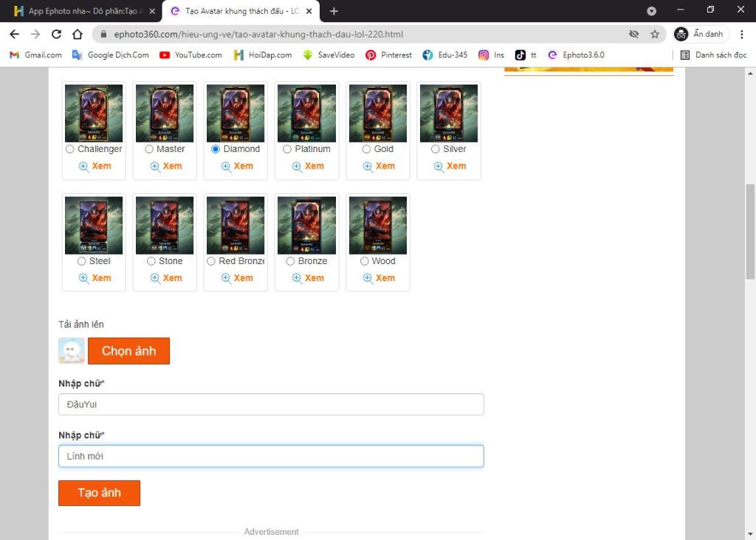Image resolution: width=756 pixels, height=540 pixels.
Task: Focus the Lính mới text field
Action: click(271, 456)
